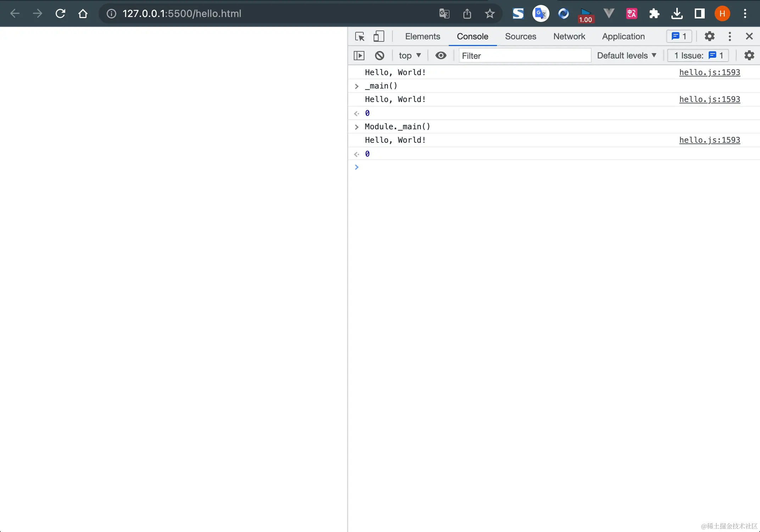The height and width of the screenshot is (532, 760).
Task: Open DevTools settings gear
Action: click(x=709, y=36)
